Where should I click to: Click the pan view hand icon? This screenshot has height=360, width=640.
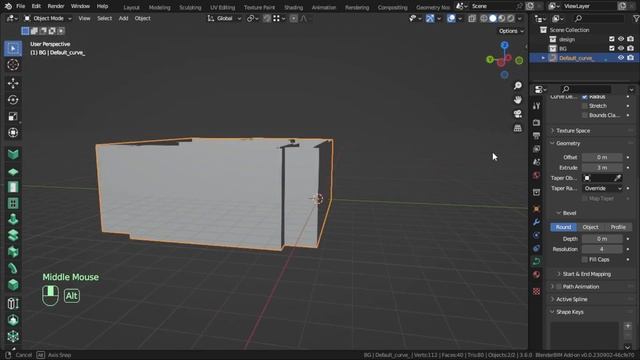(x=518, y=100)
